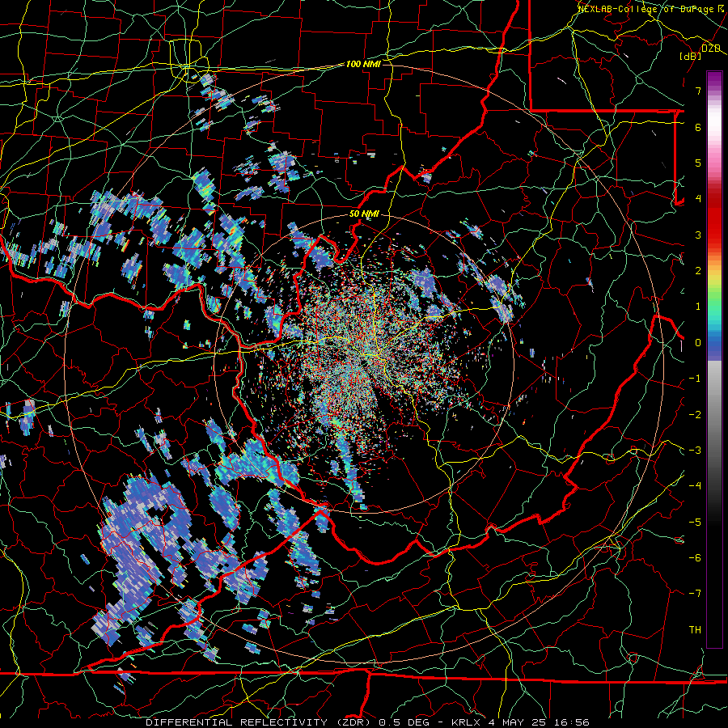Click the -7 value on color scale
Viewport: 728px width, 728px height.
point(695,594)
